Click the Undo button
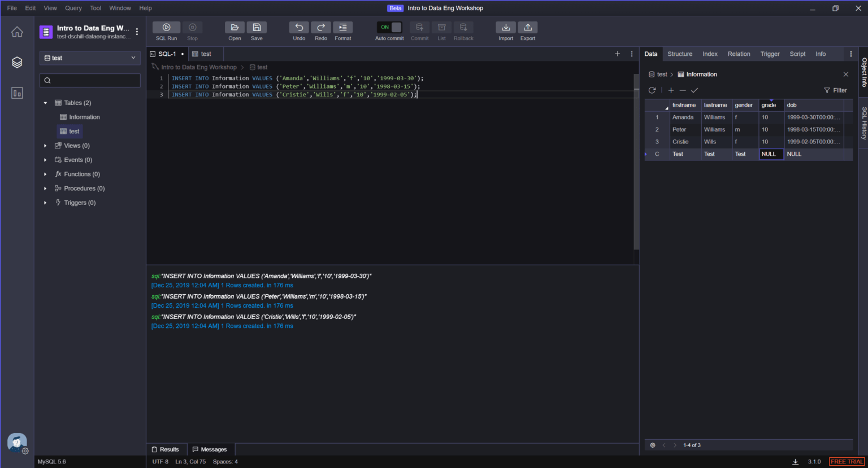Screen dimensions: 868x468 click(x=298, y=31)
